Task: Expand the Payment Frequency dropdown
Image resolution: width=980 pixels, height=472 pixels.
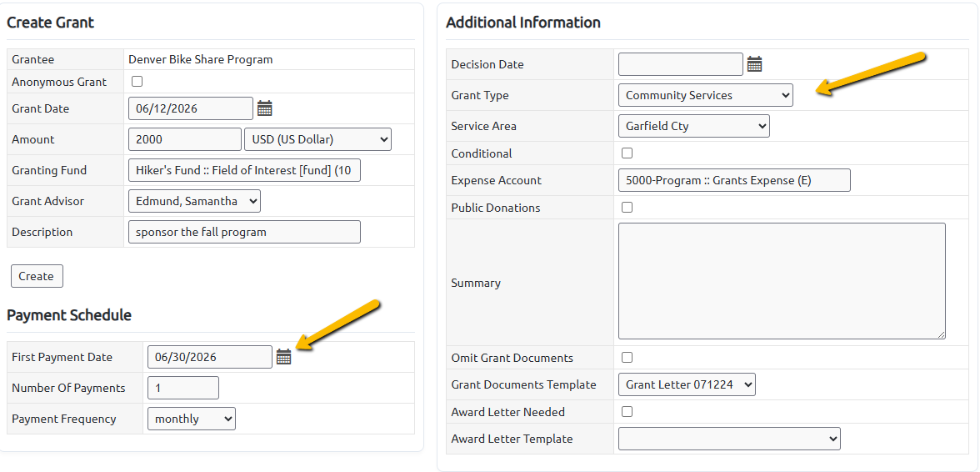Action: (x=192, y=419)
